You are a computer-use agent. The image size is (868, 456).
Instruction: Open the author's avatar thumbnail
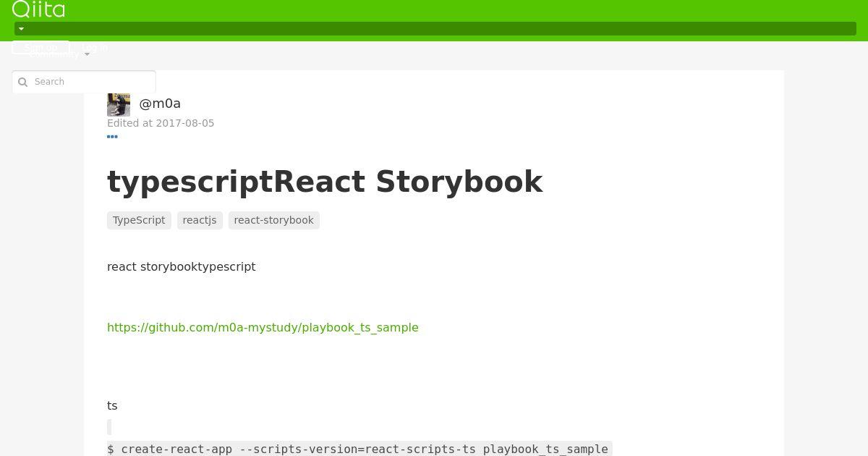(119, 104)
